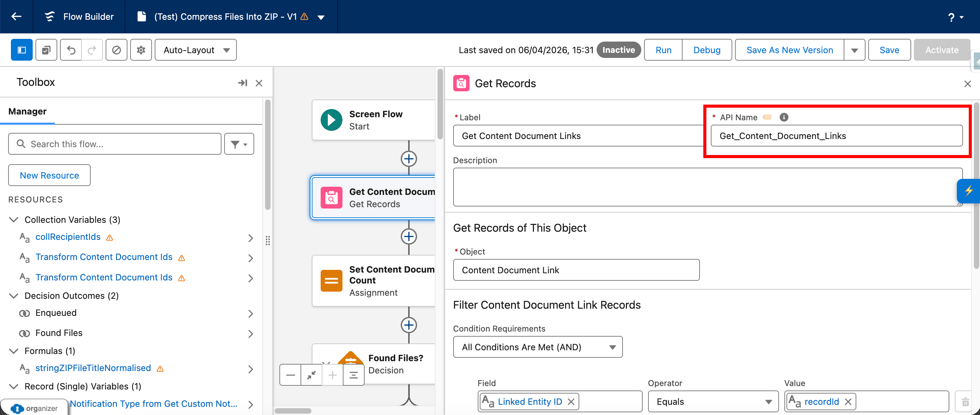Switch to the Manager tab
The width and height of the screenshot is (980, 415).
(27, 111)
